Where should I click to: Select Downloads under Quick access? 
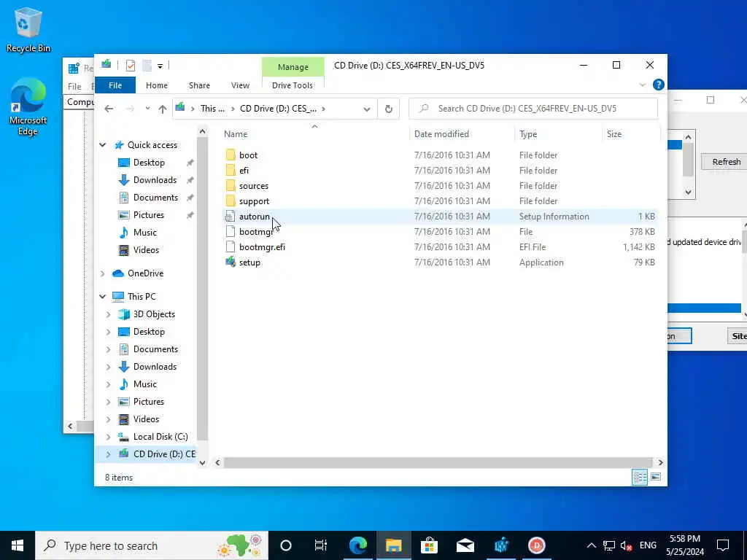pyautogui.click(x=155, y=180)
